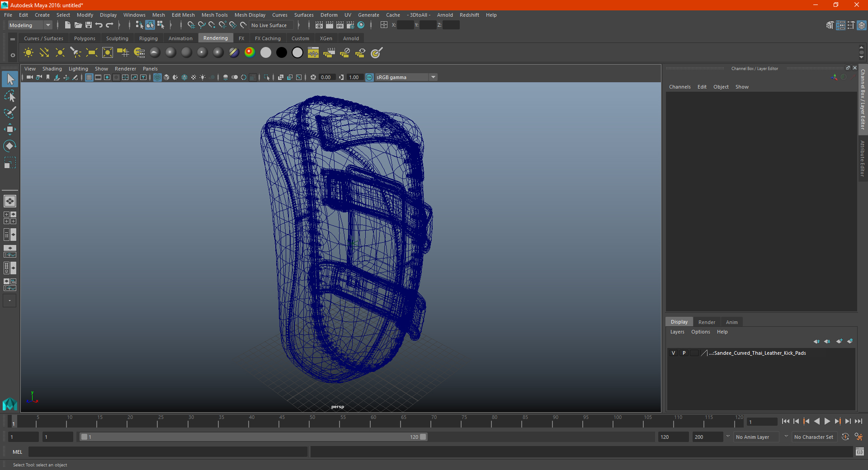The image size is (868, 470).
Task: Open the No Anim Layer dropdown
Action: click(x=757, y=437)
